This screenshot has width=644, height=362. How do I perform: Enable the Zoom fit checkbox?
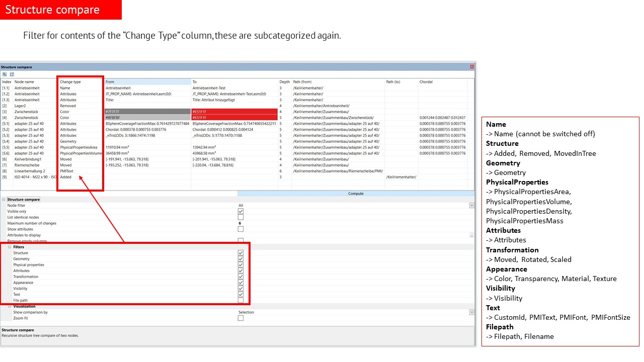click(240, 318)
